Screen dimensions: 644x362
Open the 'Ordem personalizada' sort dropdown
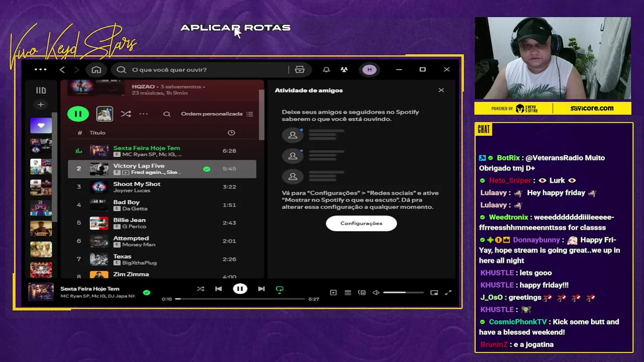tap(217, 114)
